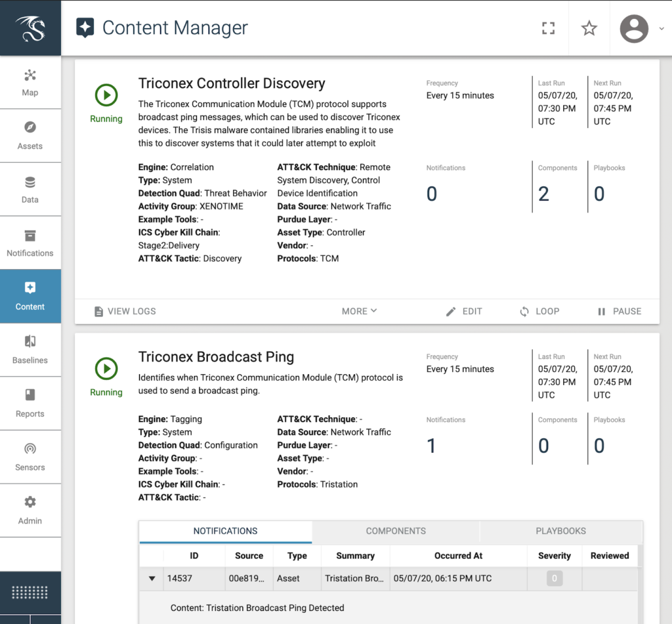
Task: Sort by the Type column header
Action: click(x=297, y=556)
